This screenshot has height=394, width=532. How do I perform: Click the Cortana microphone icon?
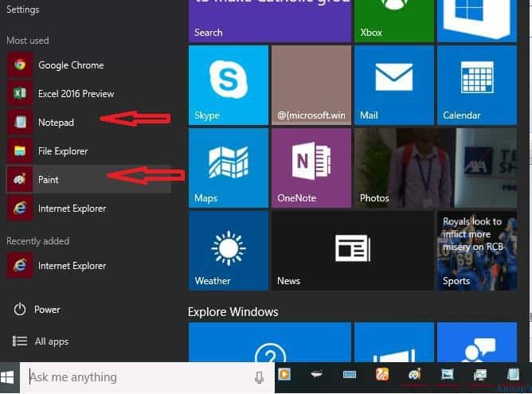click(x=259, y=377)
